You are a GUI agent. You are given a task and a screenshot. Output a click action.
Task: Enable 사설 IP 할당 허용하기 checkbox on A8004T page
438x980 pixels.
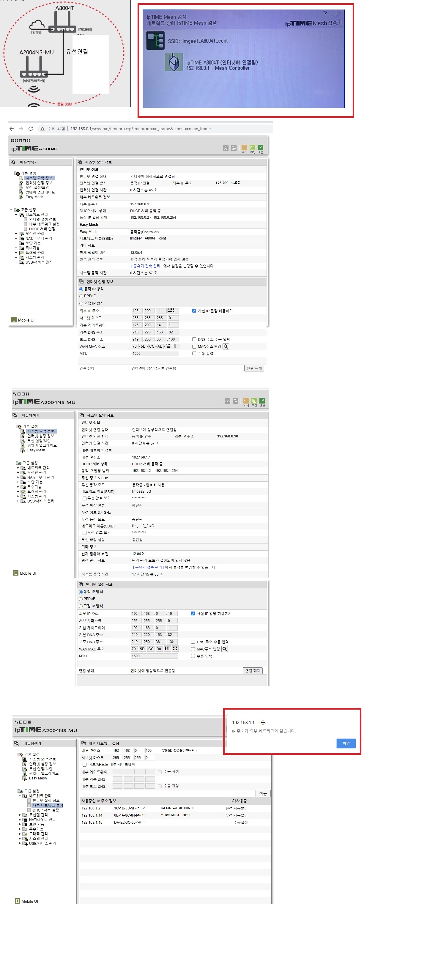194,311
